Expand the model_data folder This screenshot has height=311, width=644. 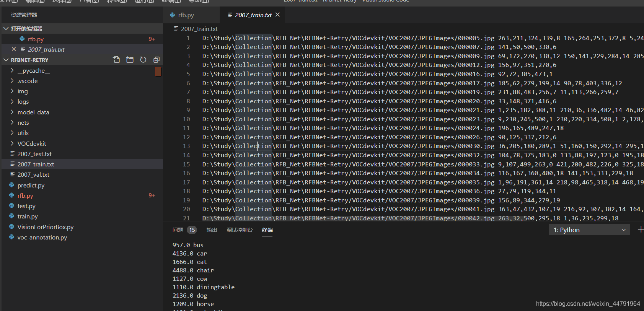(82, 112)
